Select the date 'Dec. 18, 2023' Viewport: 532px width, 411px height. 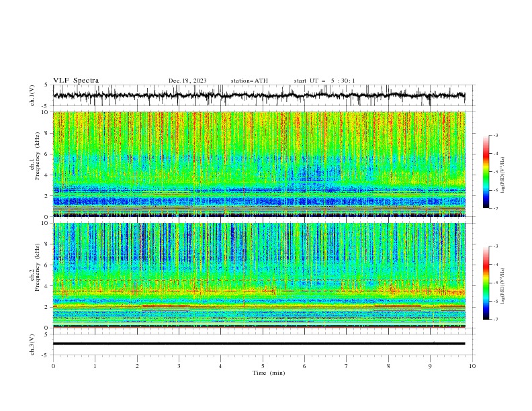coord(187,81)
